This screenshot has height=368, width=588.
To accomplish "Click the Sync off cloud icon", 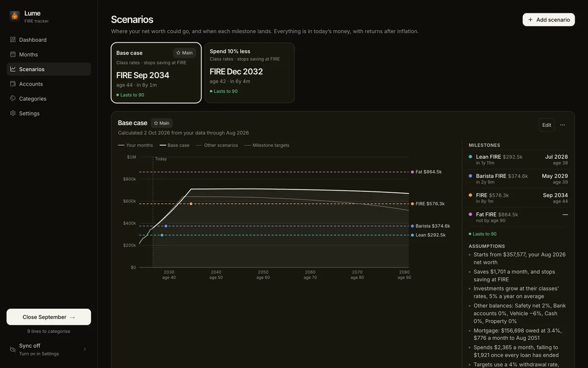I will 13,350.
